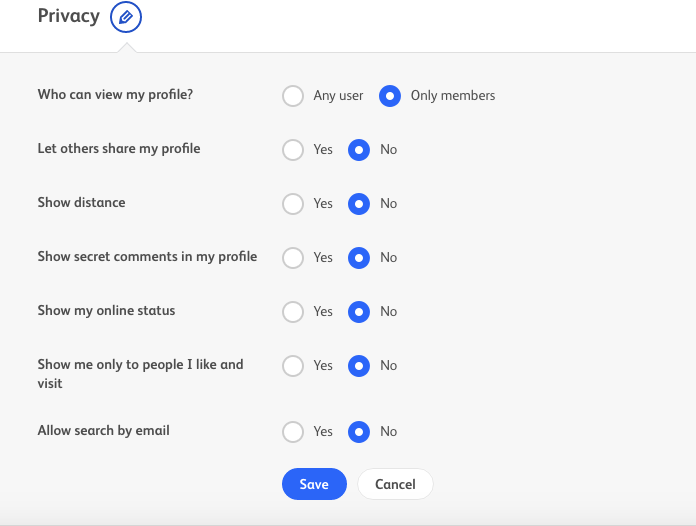Screen dimensions: 696x526
Task: Select Any user for profile viewing
Action: [x=293, y=96]
